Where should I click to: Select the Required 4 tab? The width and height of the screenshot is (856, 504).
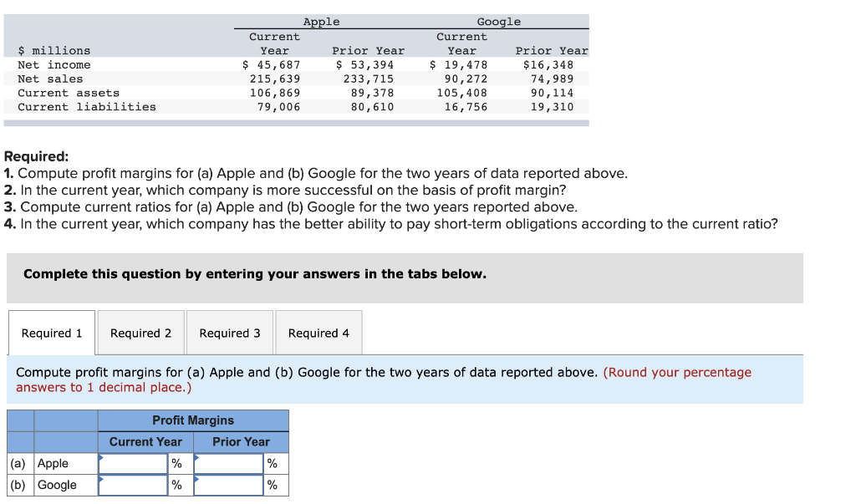coord(318,332)
